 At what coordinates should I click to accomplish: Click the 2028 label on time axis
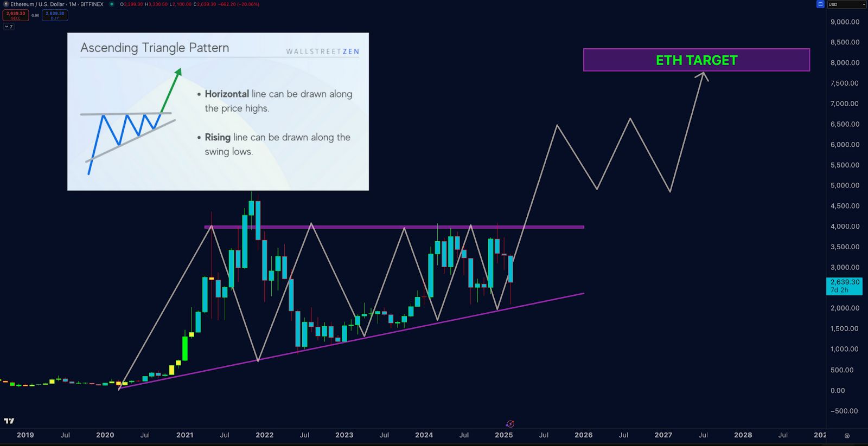[x=743, y=435]
